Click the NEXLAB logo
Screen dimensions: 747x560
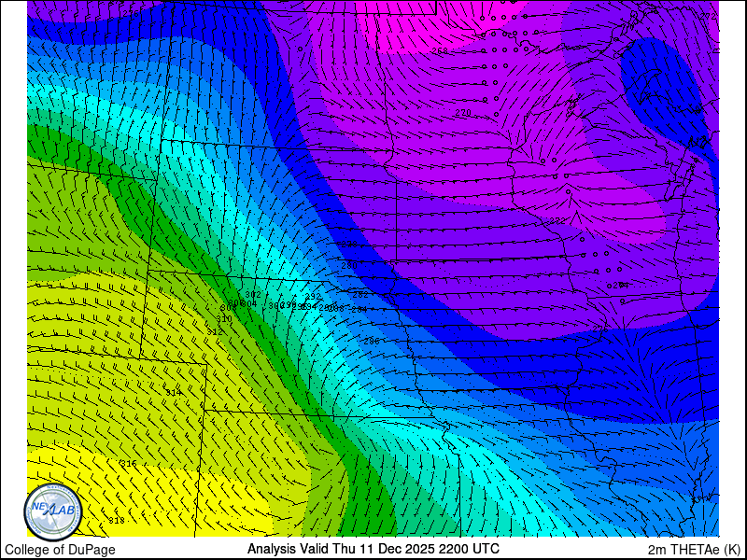(x=53, y=512)
